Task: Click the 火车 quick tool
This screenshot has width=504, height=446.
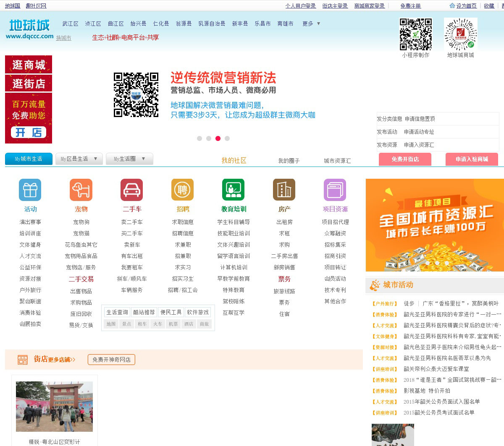Action: pyautogui.click(x=158, y=324)
